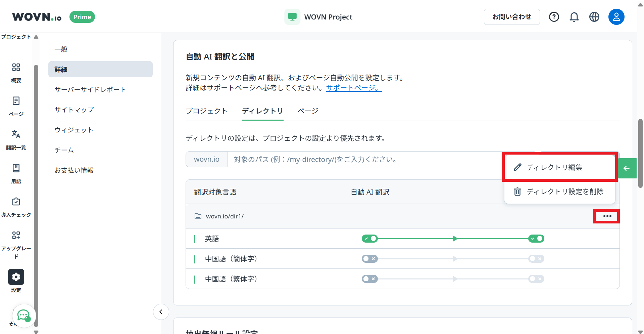Disable 英語 auto AI translation toggle
644x334 pixels.
click(x=369, y=239)
